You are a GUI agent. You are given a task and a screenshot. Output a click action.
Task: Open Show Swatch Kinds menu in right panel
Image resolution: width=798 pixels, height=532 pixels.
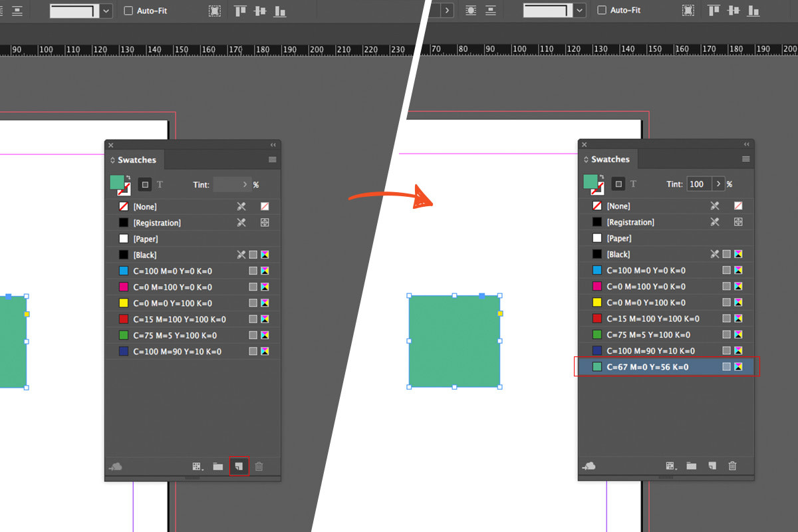click(x=671, y=466)
